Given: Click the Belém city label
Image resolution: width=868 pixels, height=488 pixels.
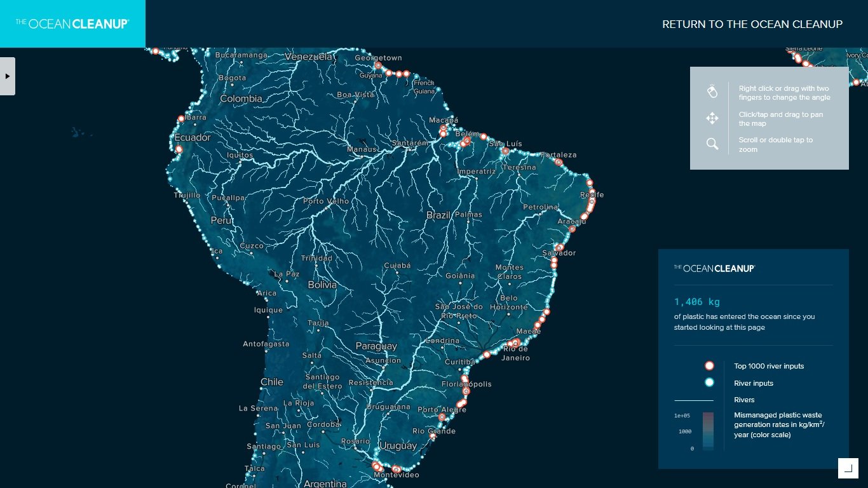Looking at the screenshot, I should pos(467,134).
